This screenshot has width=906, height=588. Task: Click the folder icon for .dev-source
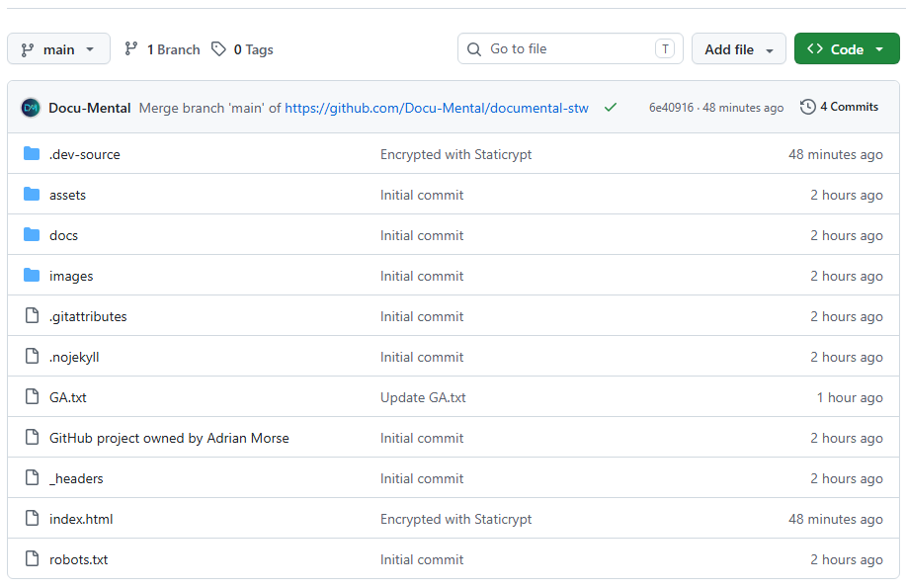(32, 154)
